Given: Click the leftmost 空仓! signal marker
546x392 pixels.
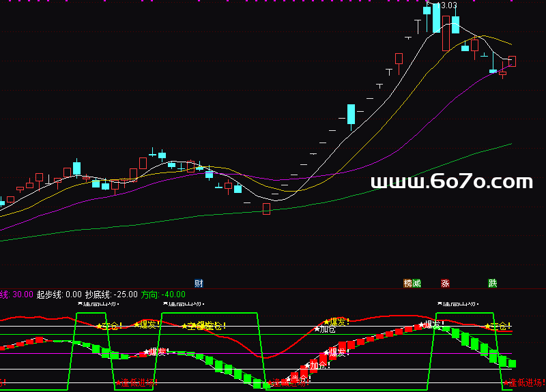Looking at the screenshot, I should click(109, 326).
